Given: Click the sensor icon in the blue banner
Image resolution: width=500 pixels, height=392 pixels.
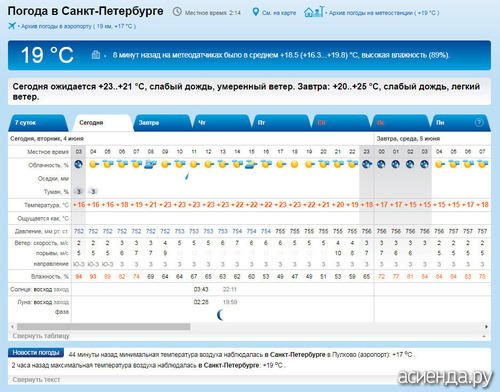Looking at the screenshot, I should tap(96, 54).
